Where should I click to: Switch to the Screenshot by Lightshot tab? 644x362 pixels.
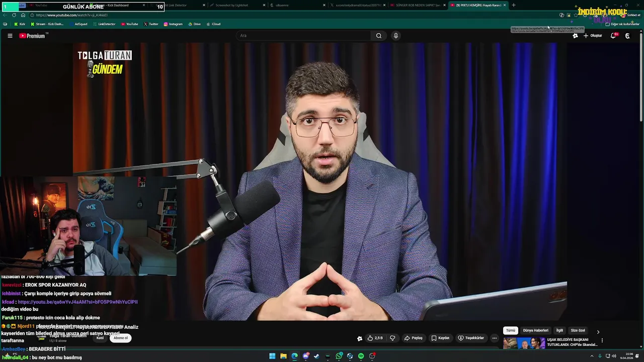pyautogui.click(x=236, y=5)
